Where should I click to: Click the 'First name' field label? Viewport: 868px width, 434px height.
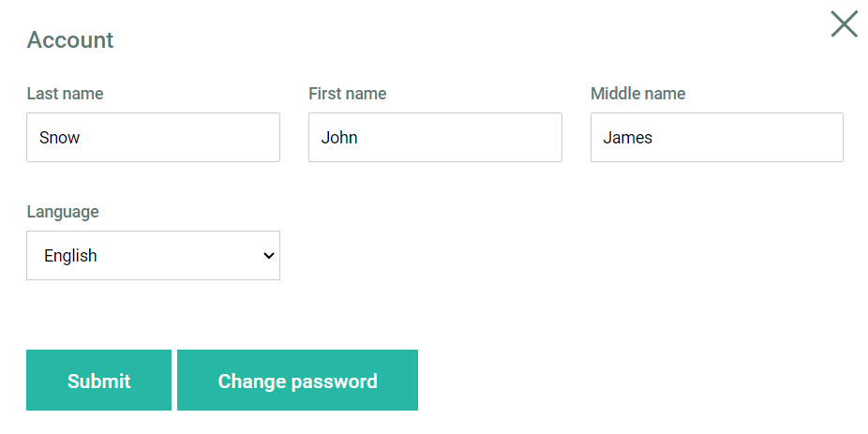click(347, 94)
